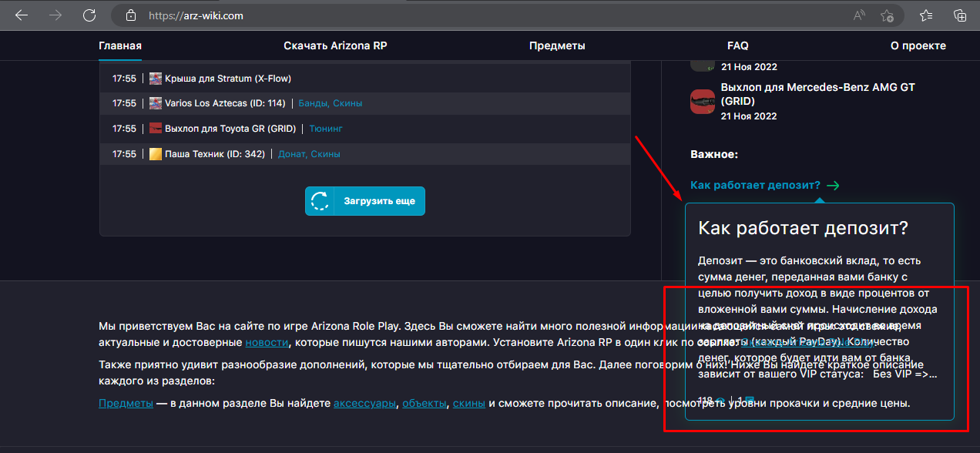Open the О проекте navigation tab
Viewport: 980px width, 453px height.
tap(918, 45)
